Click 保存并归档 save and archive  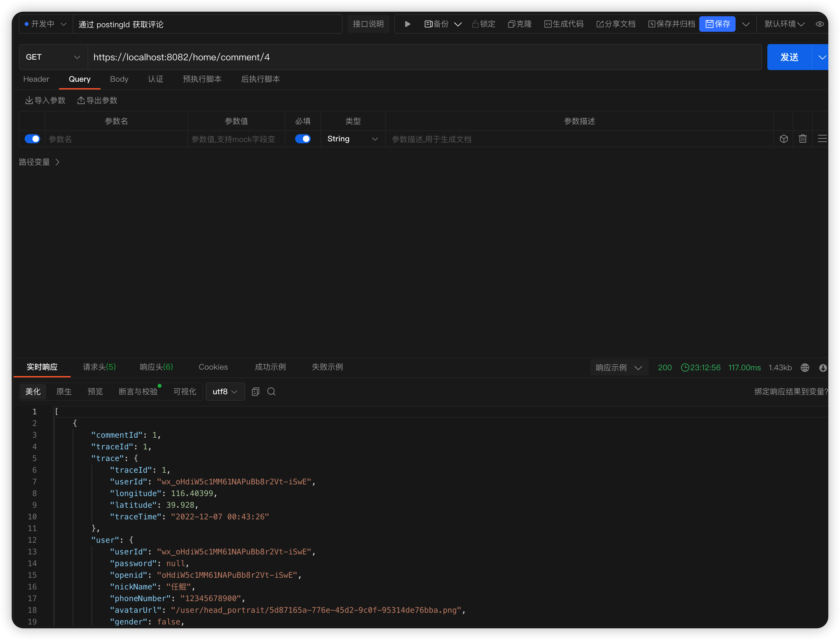(672, 24)
